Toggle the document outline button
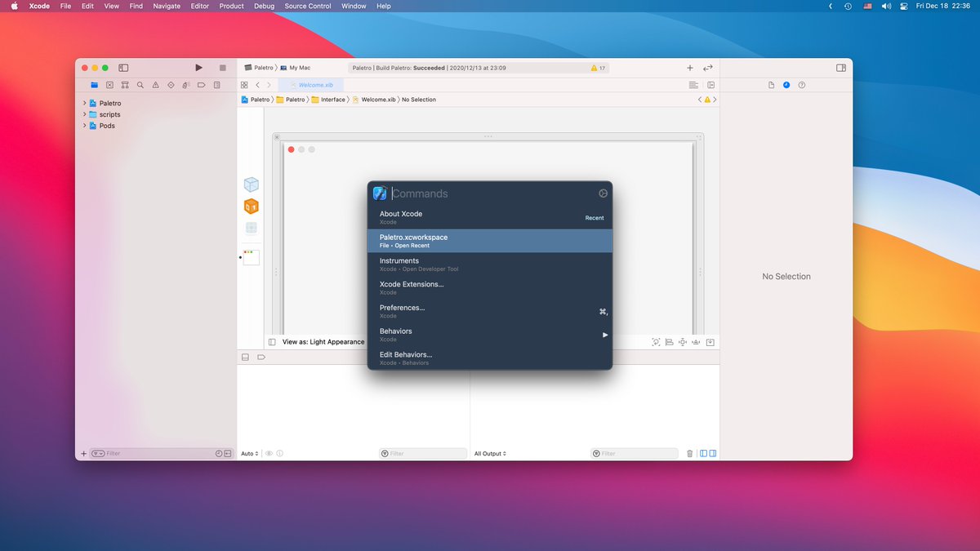The height and width of the screenshot is (551, 980). tap(272, 342)
